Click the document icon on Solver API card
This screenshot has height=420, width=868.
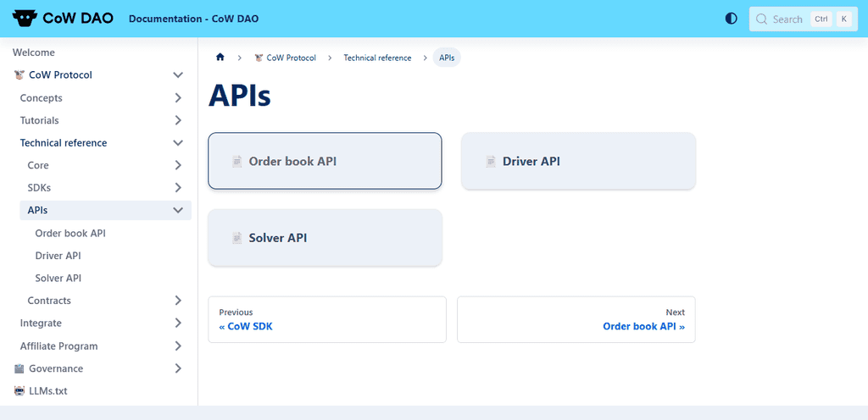point(237,238)
